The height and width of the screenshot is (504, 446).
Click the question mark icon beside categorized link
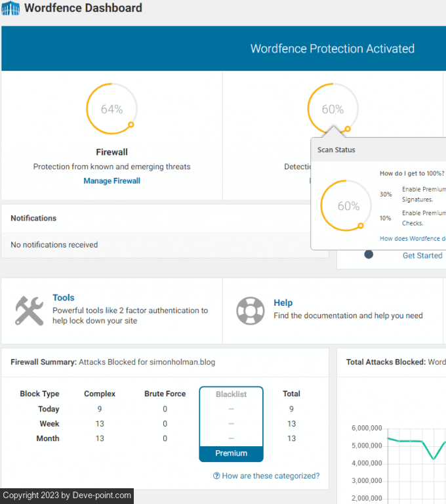[216, 476]
